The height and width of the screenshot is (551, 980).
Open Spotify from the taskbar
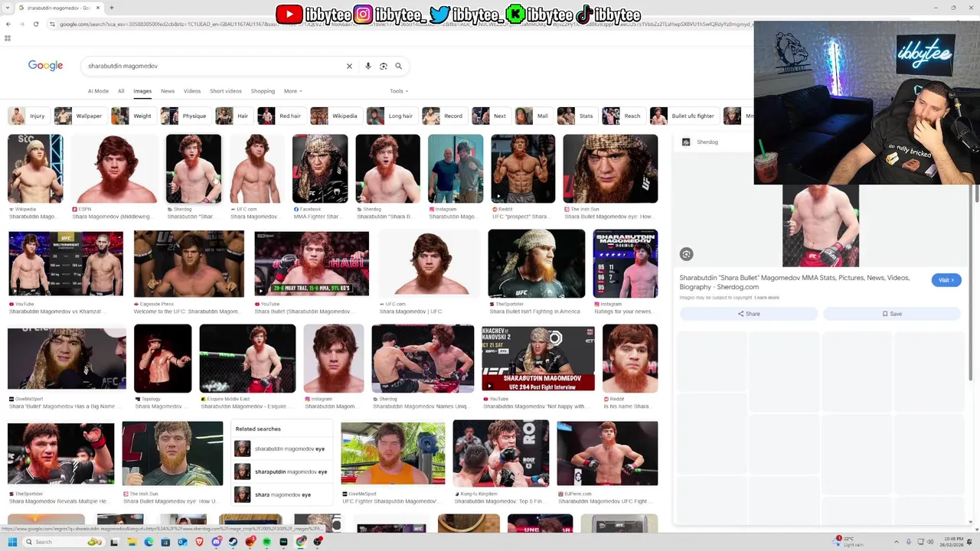point(266,542)
